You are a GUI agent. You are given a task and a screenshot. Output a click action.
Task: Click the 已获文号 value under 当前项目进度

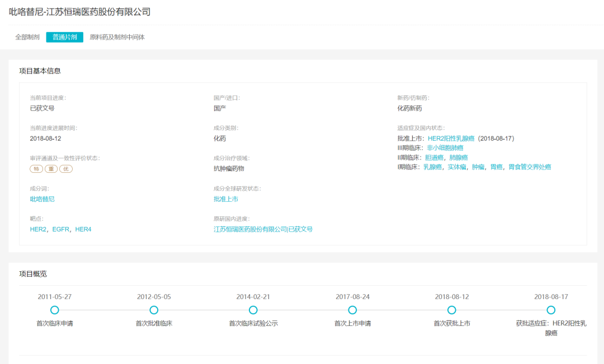tap(43, 108)
